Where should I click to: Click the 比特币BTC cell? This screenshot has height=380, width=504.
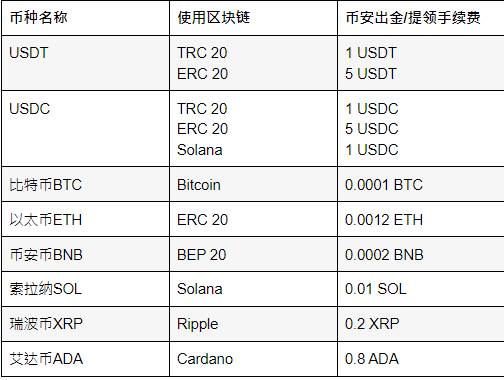pos(85,184)
